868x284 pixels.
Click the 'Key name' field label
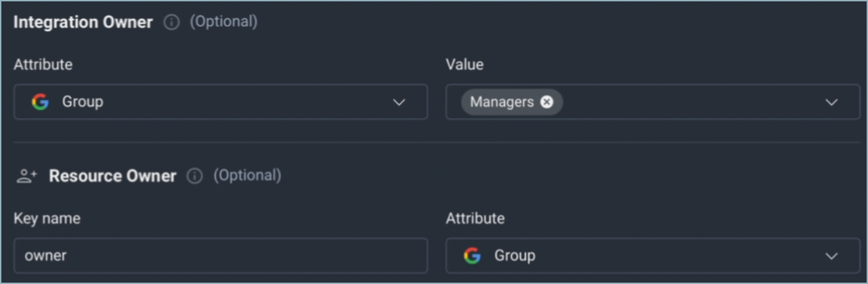47,218
